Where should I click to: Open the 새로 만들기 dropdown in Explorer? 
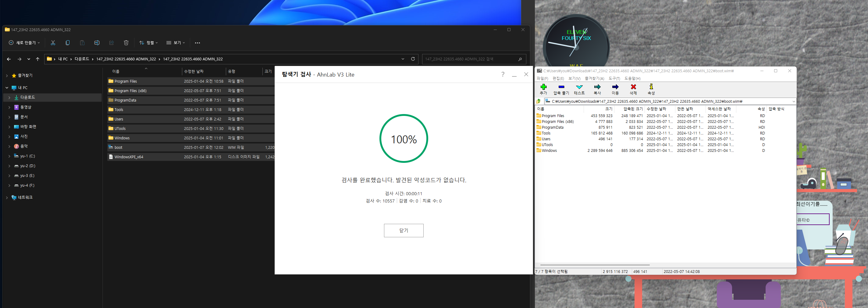tap(24, 43)
